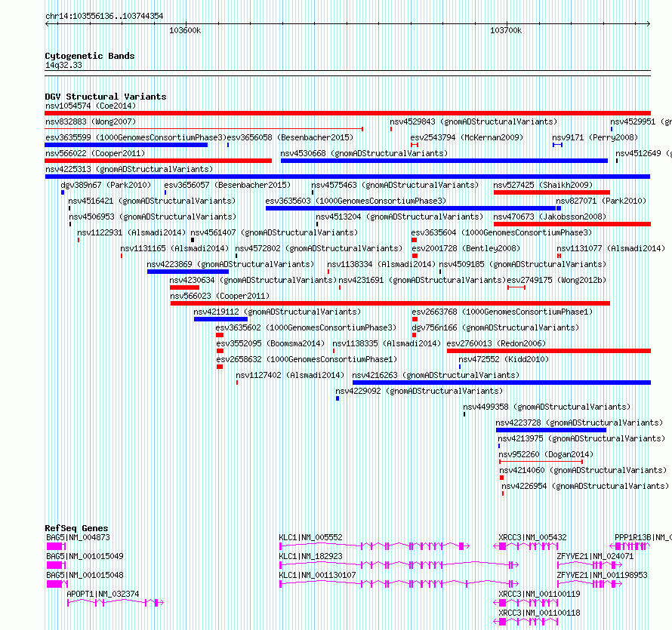Open esv3635599 (1000GenomesConsortiumPhase3) variant

coord(135,137)
